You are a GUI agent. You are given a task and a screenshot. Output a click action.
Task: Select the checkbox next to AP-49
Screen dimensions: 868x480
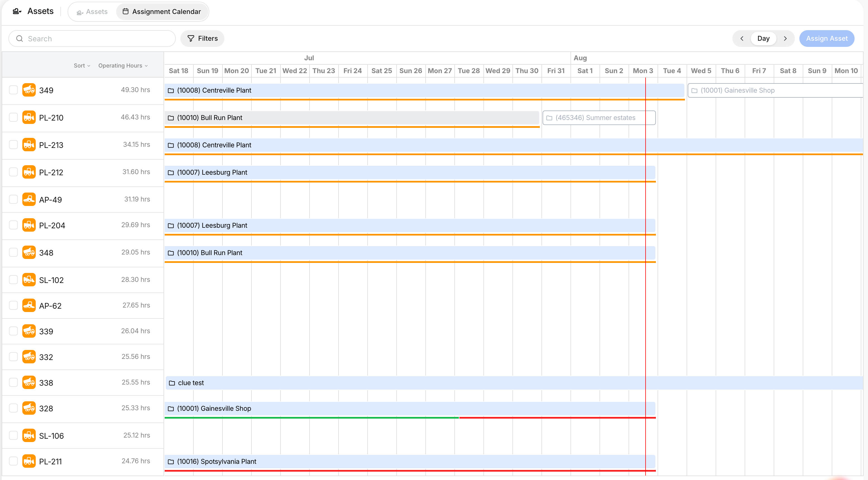[x=13, y=200]
